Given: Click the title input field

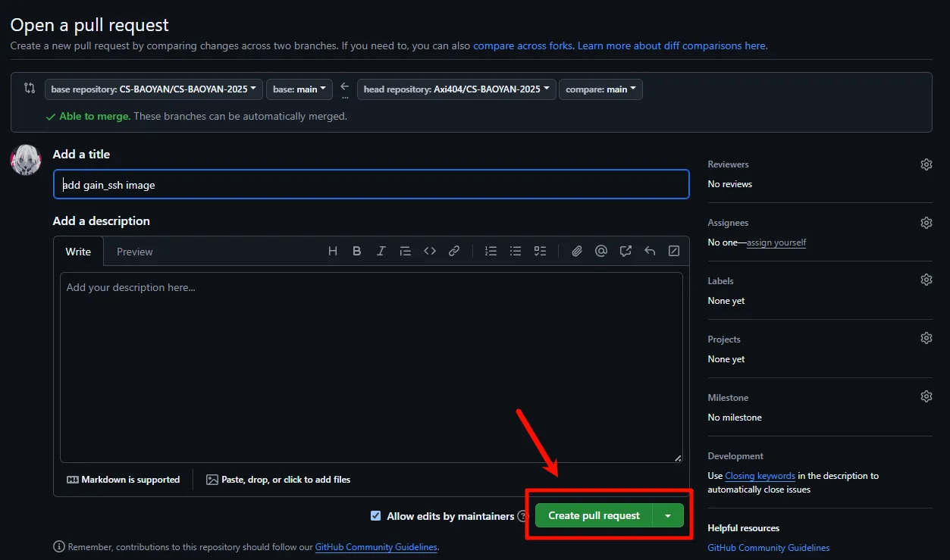Looking at the screenshot, I should 371,185.
